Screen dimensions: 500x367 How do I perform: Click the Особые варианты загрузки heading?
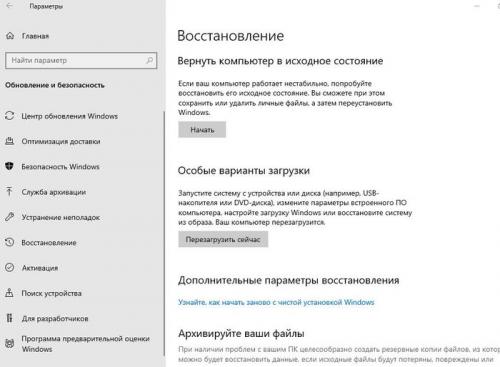(244, 171)
